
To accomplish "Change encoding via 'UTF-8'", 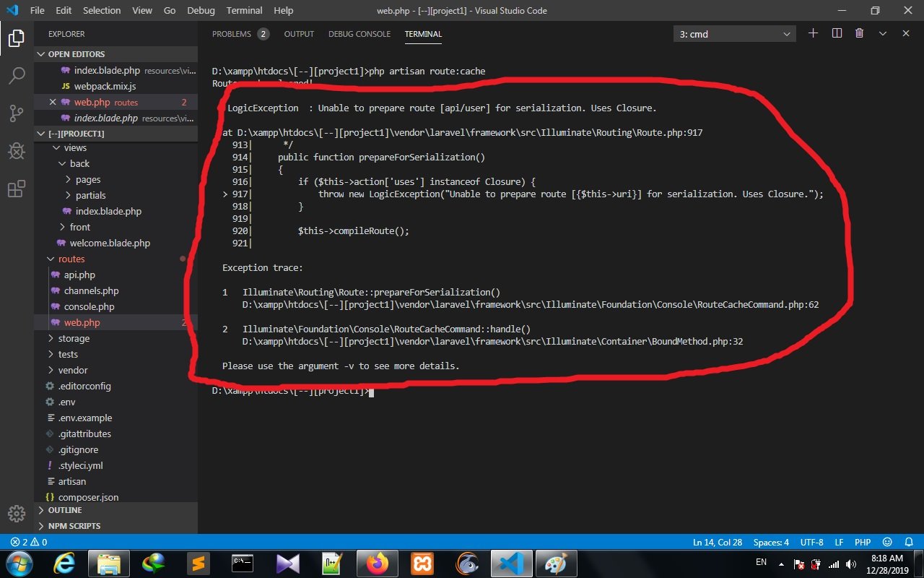I will coord(811,542).
